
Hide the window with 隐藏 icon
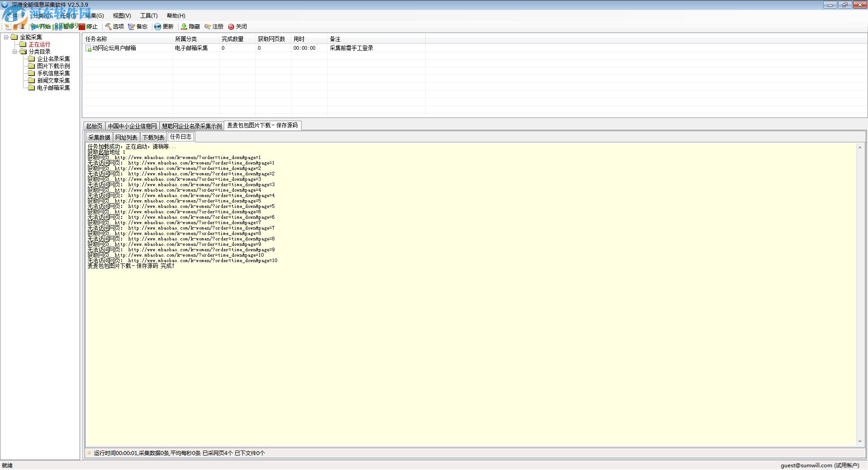point(184,27)
